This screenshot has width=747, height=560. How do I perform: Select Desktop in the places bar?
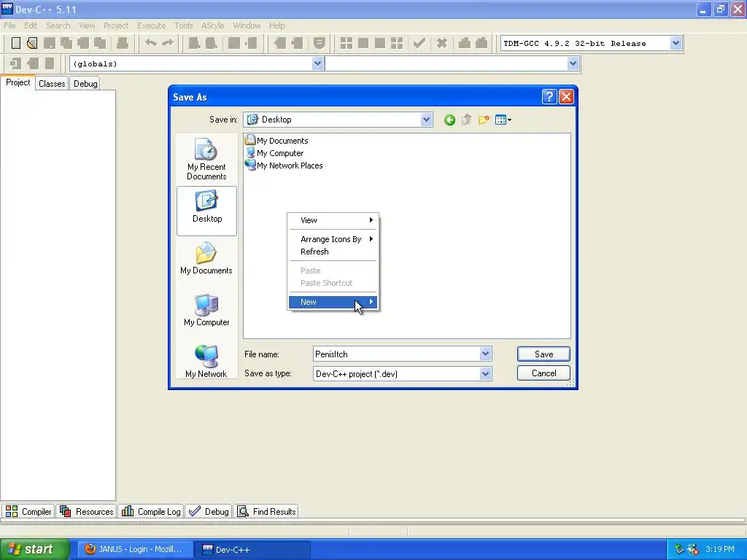[x=206, y=211]
